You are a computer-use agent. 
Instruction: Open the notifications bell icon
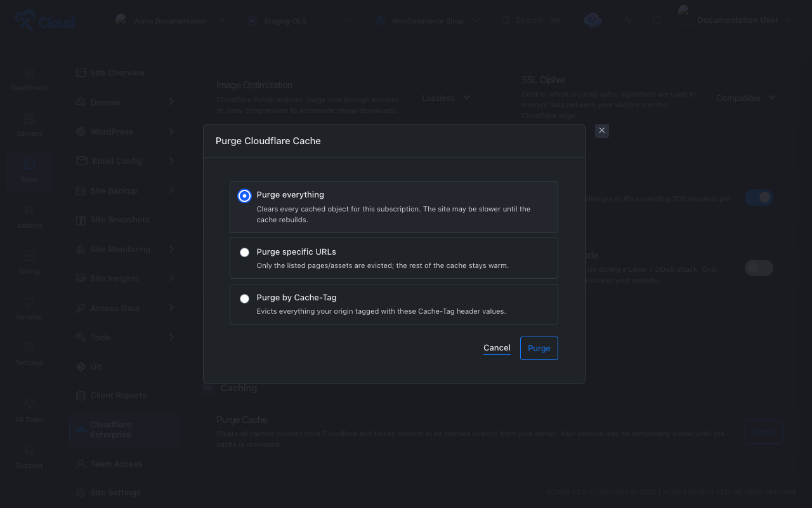[657, 20]
